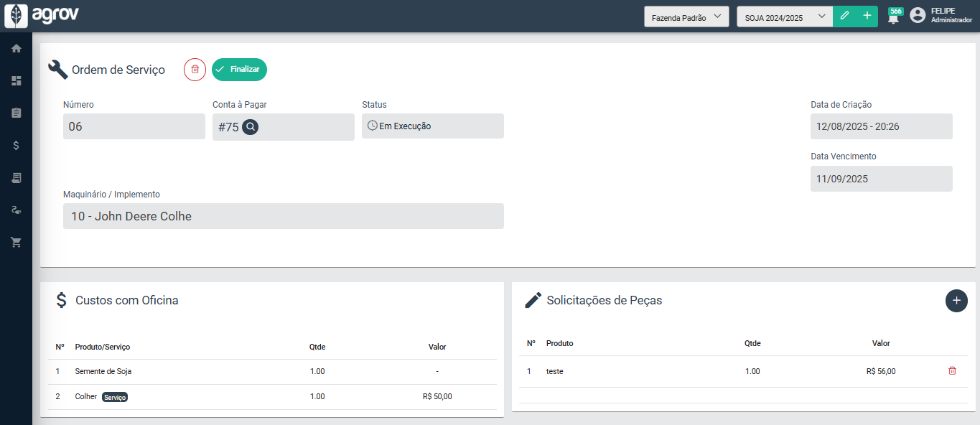Click the magnifier icon next to #75
Screen dimensions: 980x425
tap(250, 127)
